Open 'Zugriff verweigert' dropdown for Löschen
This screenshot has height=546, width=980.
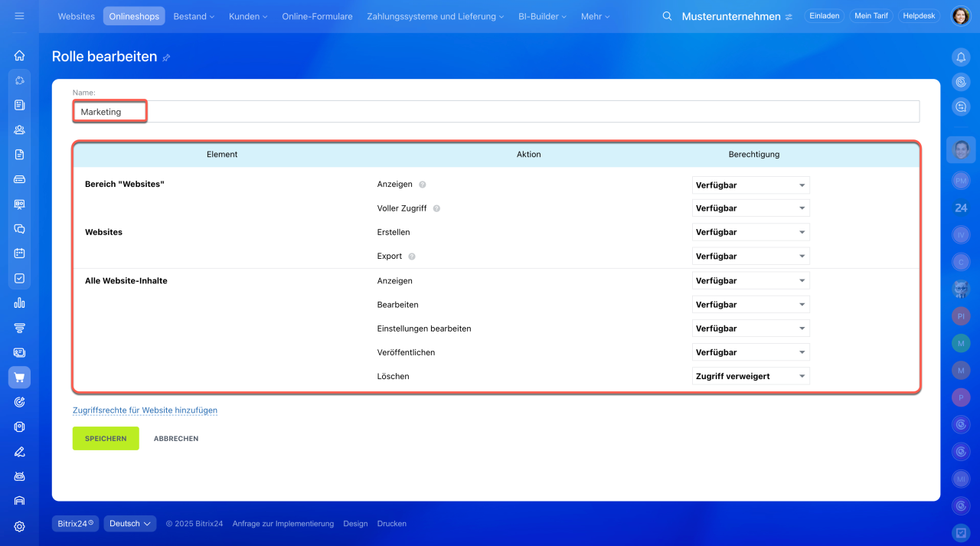[750, 376]
